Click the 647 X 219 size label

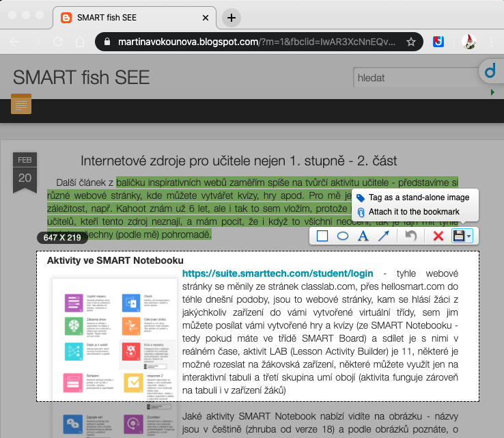pyautogui.click(x=62, y=238)
